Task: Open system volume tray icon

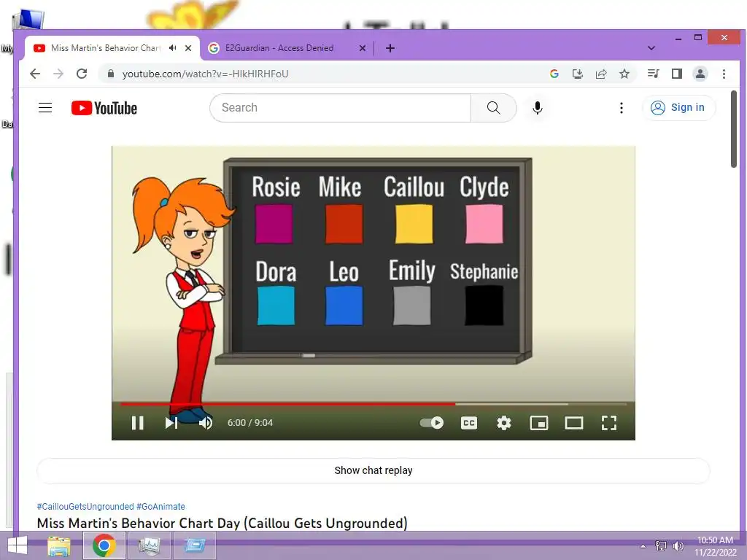Action: tap(678, 546)
